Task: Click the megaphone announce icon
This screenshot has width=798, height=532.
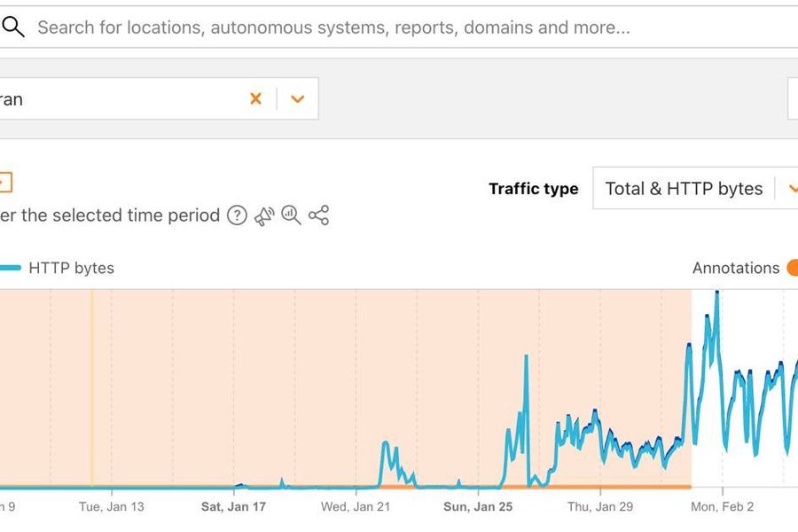Action: (x=264, y=215)
